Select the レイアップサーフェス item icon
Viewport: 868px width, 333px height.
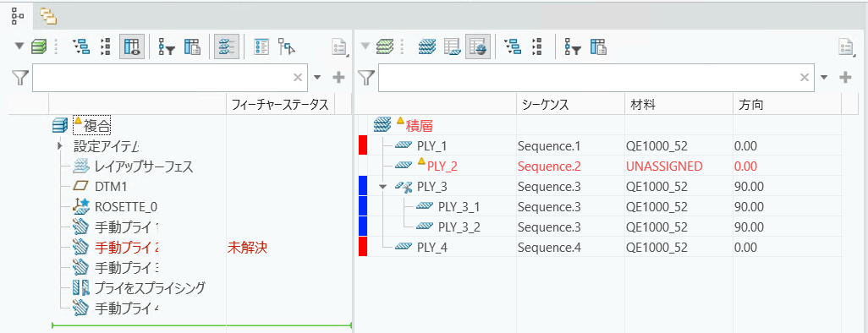81,166
